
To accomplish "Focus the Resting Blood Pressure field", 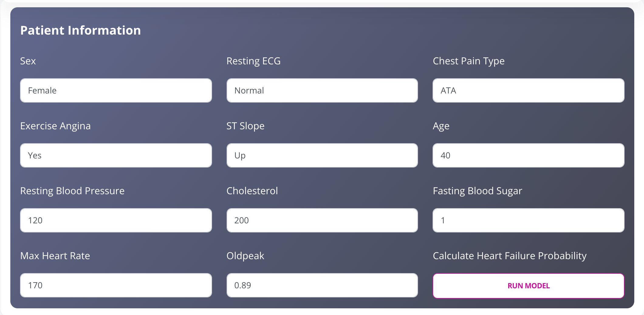I will pos(116,220).
